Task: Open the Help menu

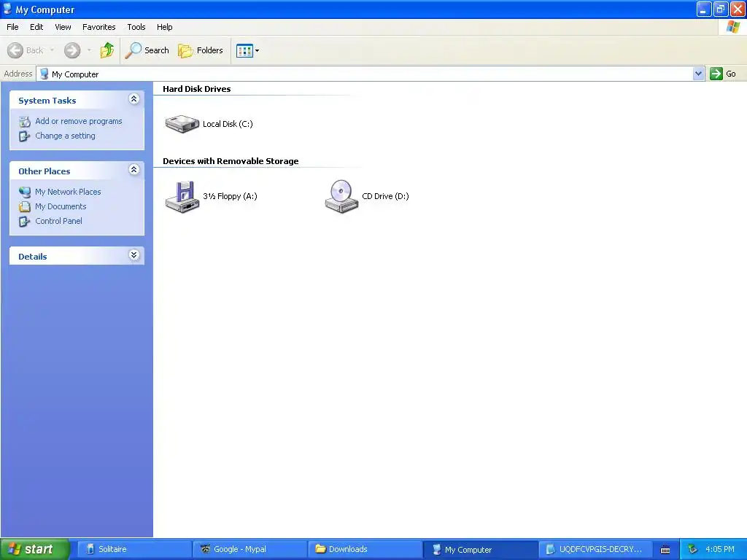Action: click(x=164, y=27)
